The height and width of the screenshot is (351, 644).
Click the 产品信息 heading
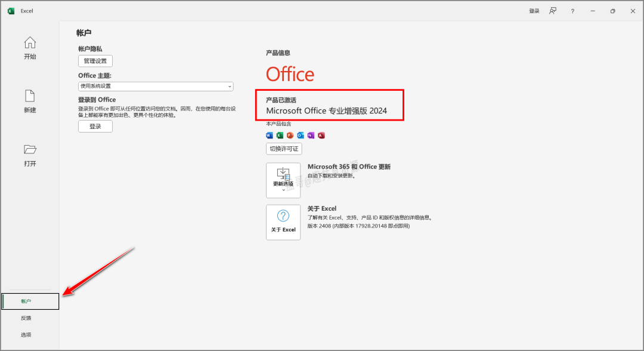[x=278, y=53]
